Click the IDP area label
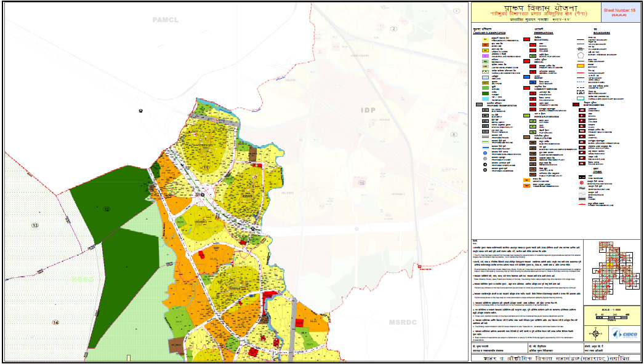This screenshot has width=644, height=364. point(368,111)
